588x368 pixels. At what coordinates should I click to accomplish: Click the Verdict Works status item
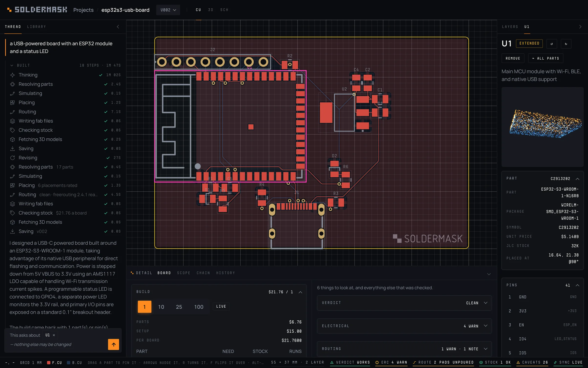coord(350,362)
